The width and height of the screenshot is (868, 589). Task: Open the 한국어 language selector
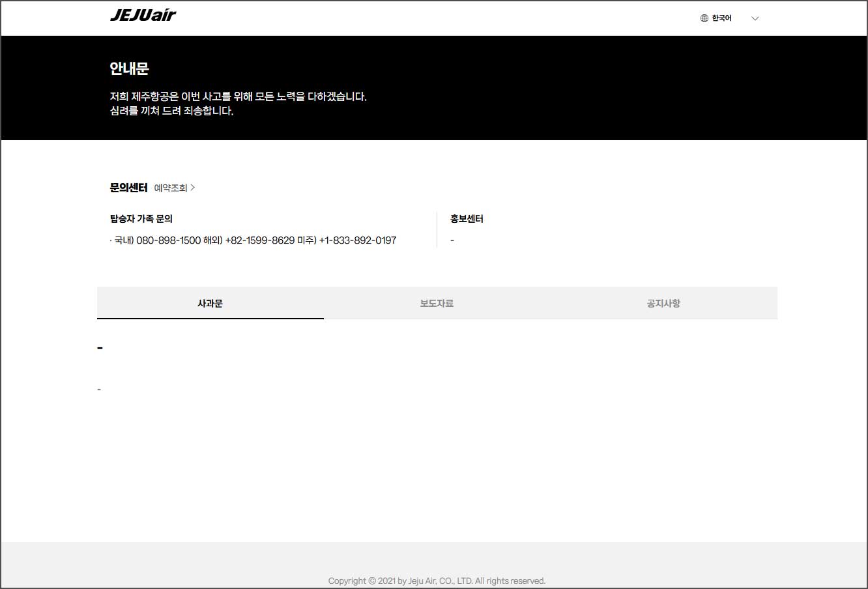[x=721, y=18]
